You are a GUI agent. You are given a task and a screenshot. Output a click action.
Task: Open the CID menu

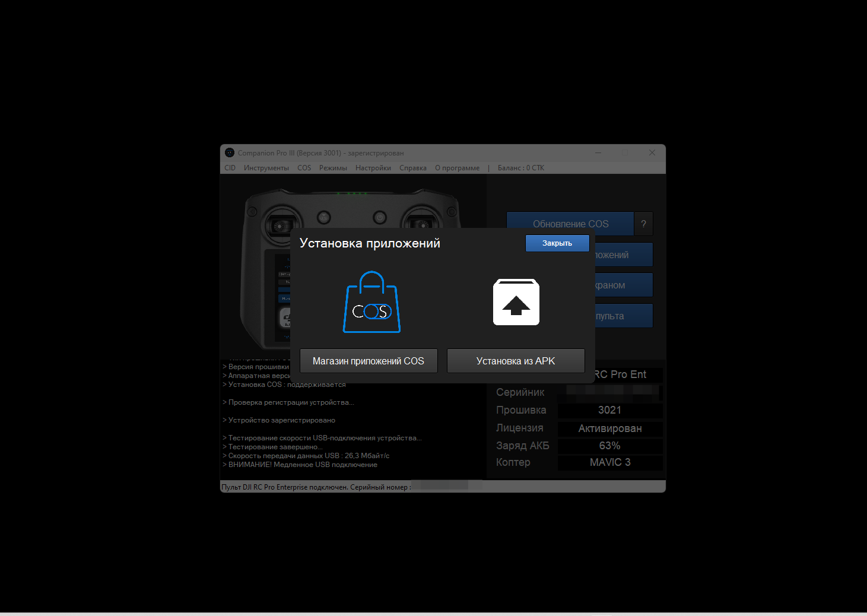230,168
